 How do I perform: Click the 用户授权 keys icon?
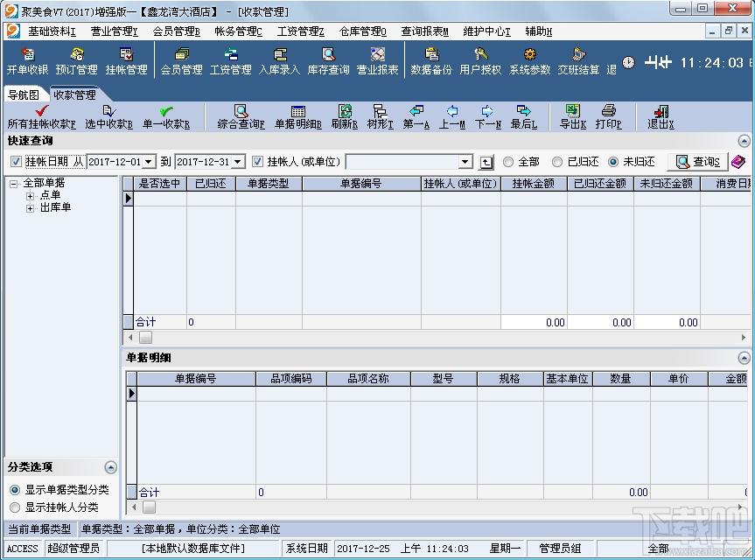pyautogui.click(x=480, y=54)
